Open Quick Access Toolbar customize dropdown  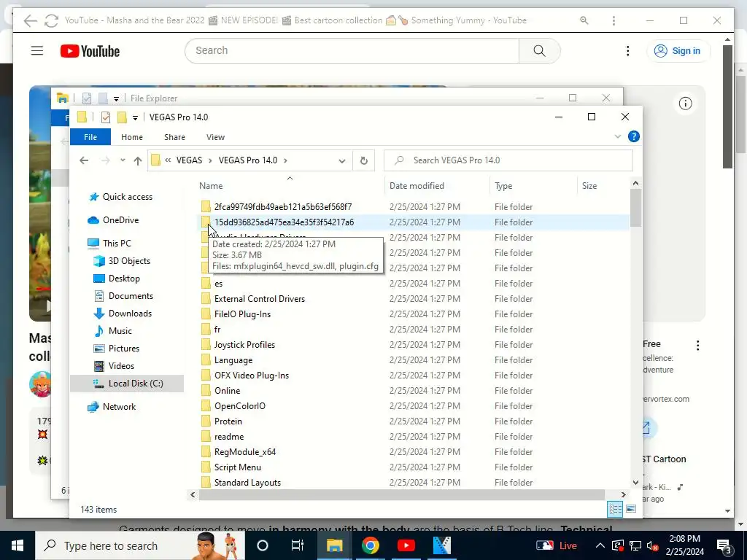135,117
